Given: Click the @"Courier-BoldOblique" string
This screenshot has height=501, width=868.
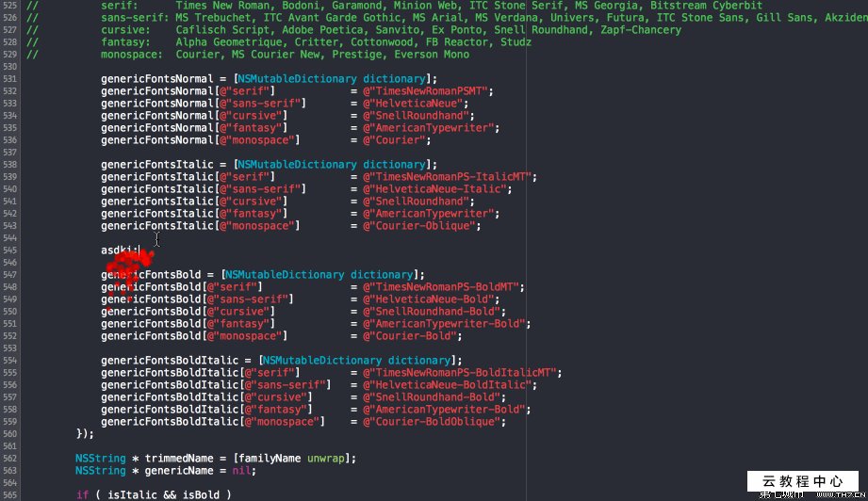Looking at the screenshot, I should (432, 421).
